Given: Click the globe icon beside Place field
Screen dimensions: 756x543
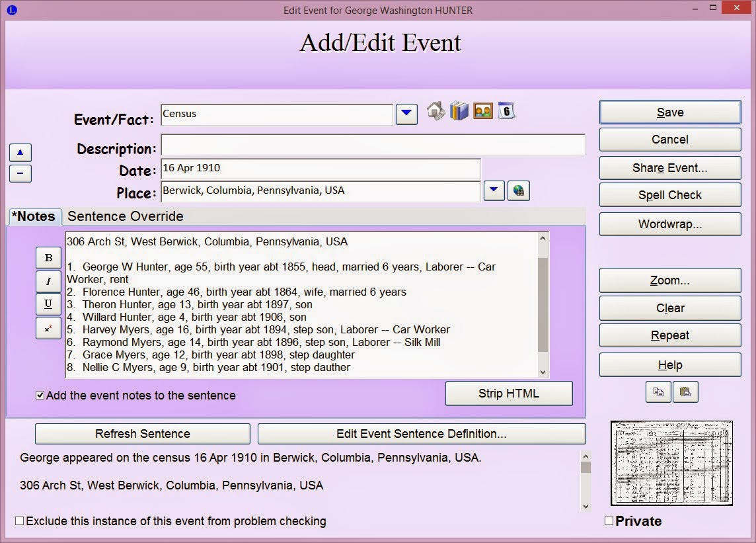Looking at the screenshot, I should [x=518, y=190].
